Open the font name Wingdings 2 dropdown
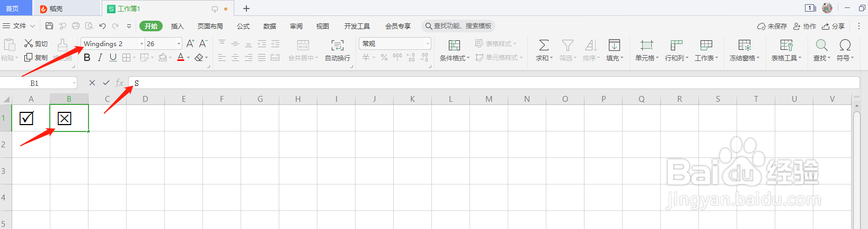 (x=141, y=43)
